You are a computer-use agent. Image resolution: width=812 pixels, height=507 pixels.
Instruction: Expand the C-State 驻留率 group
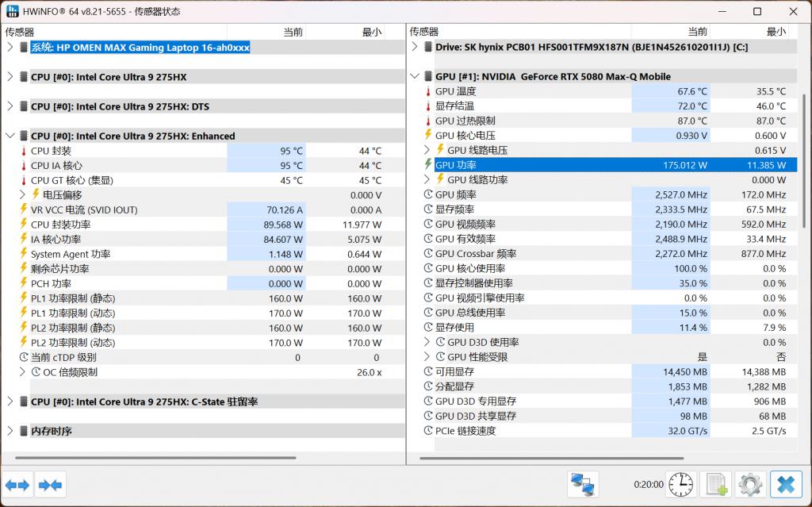pos(10,401)
